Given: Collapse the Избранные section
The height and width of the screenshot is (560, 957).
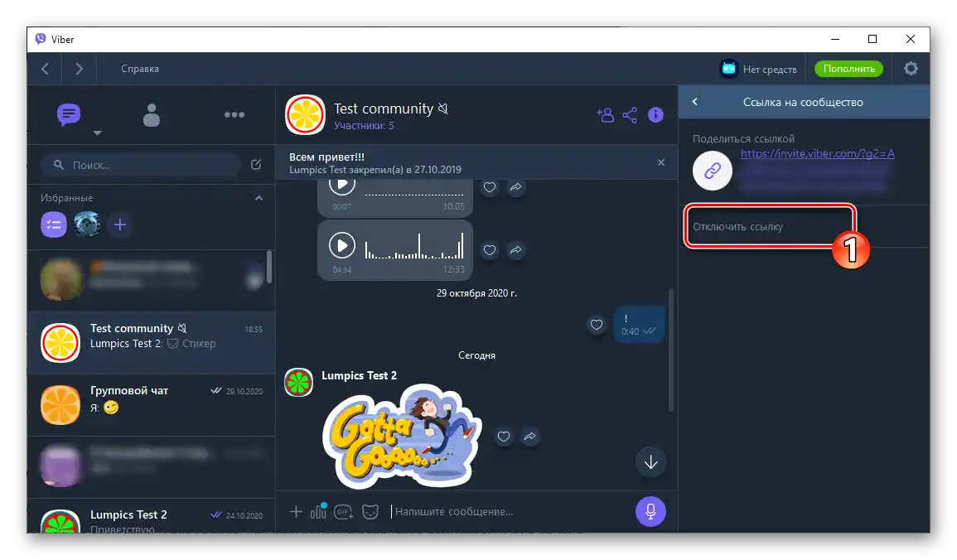Looking at the screenshot, I should click(259, 198).
